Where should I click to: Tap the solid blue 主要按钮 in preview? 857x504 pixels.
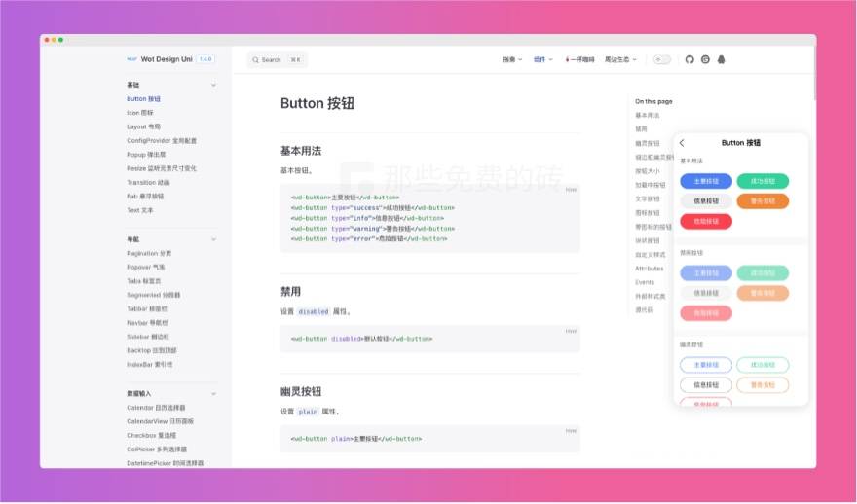coord(706,181)
